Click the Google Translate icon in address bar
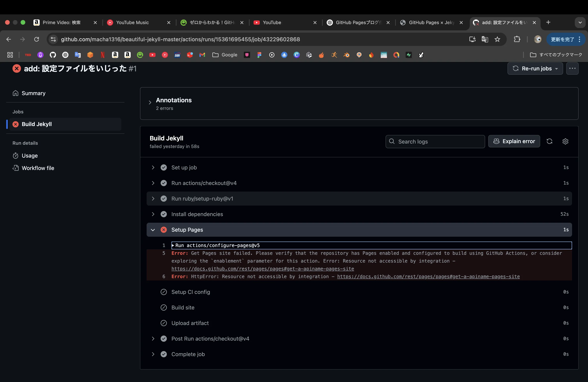 click(x=485, y=39)
